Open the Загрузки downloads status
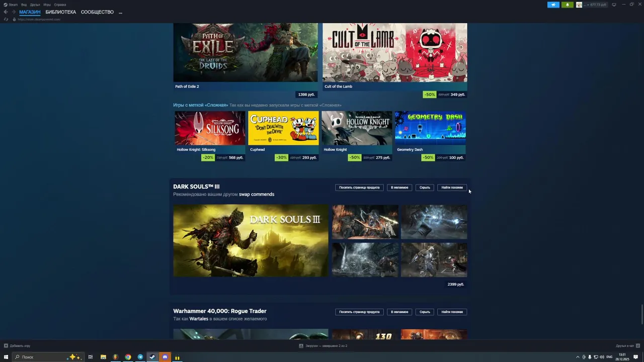The height and width of the screenshot is (362, 644). tap(323, 346)
